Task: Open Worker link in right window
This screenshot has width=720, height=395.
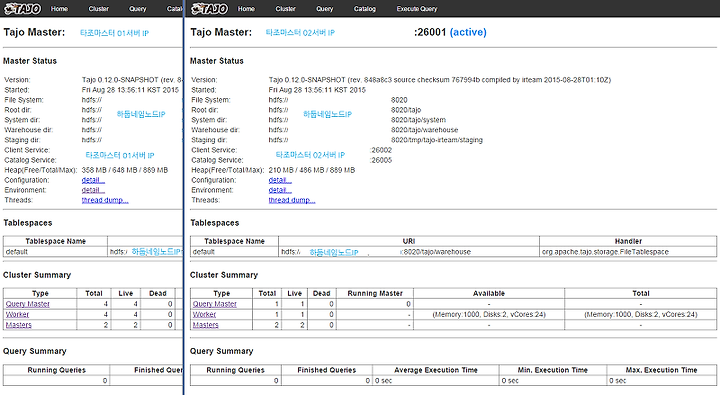Action: 204,315
